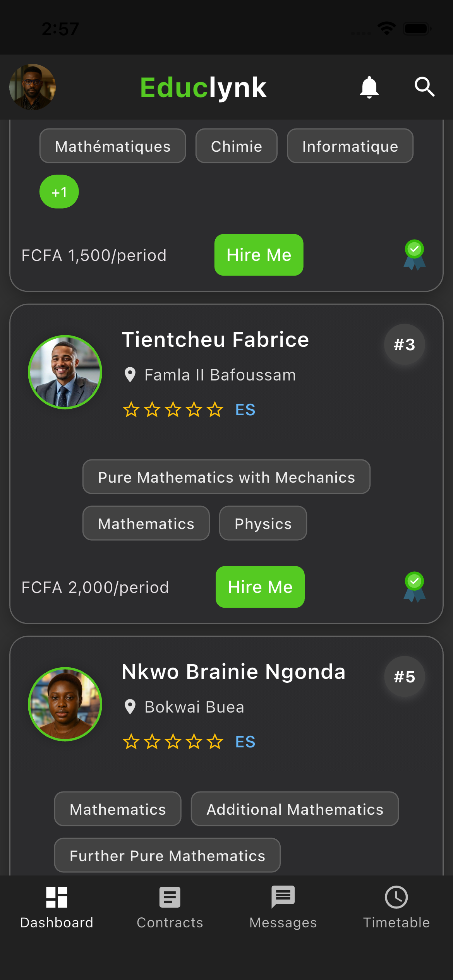This screenshot has width=453, height=980.
Task: Tap Pure Mathematics with Mechanics chip
Action: (226, 477)
